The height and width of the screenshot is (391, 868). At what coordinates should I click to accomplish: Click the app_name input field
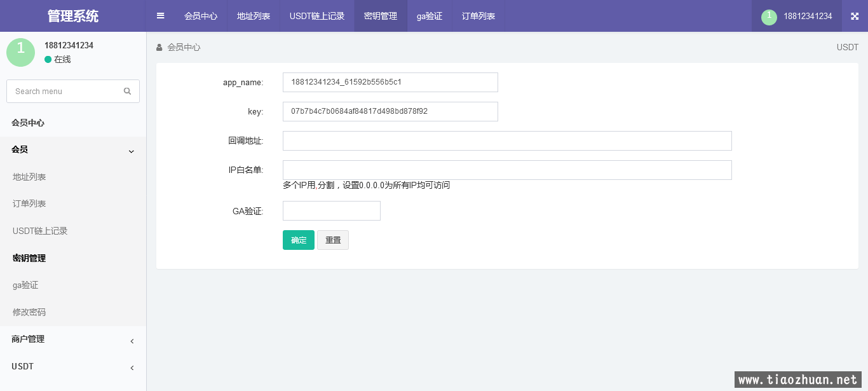[x=390, y=82]
